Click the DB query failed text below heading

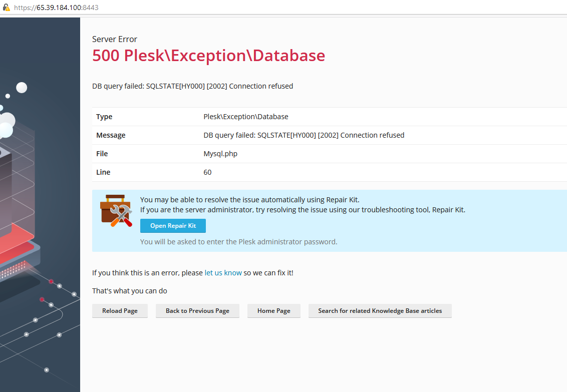[x=192, y=86]
